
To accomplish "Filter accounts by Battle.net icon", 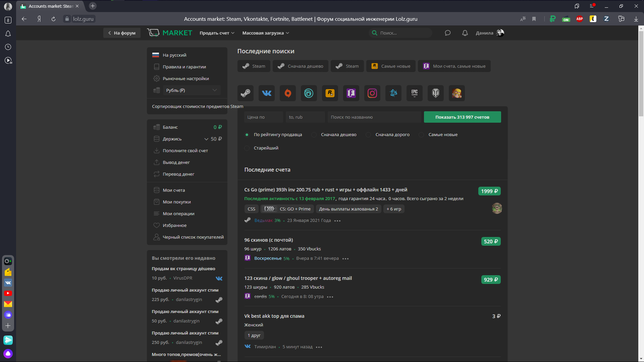I will [x=393, y=93].
